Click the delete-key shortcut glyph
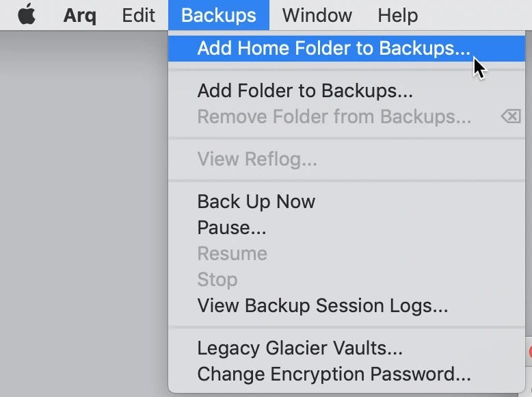Screen dimensions: 532x397 pyautogui.click(x=511, y=116)
